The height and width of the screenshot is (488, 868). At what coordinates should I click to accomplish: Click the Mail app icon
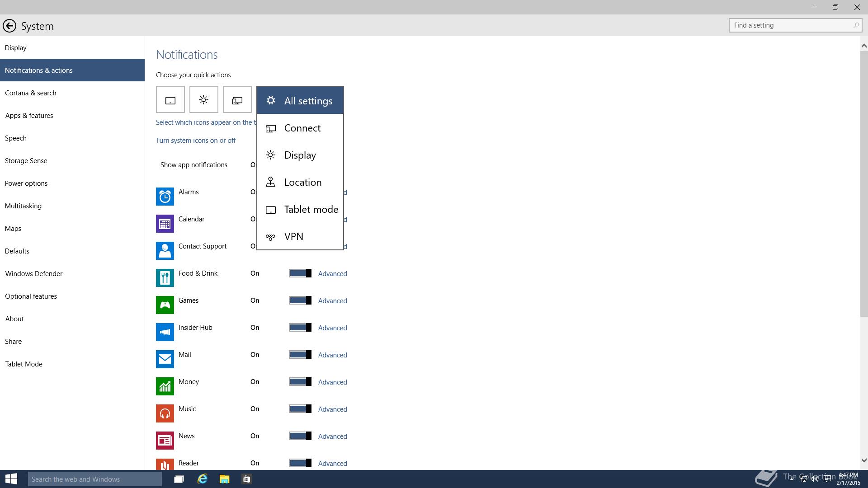[165, 359]
